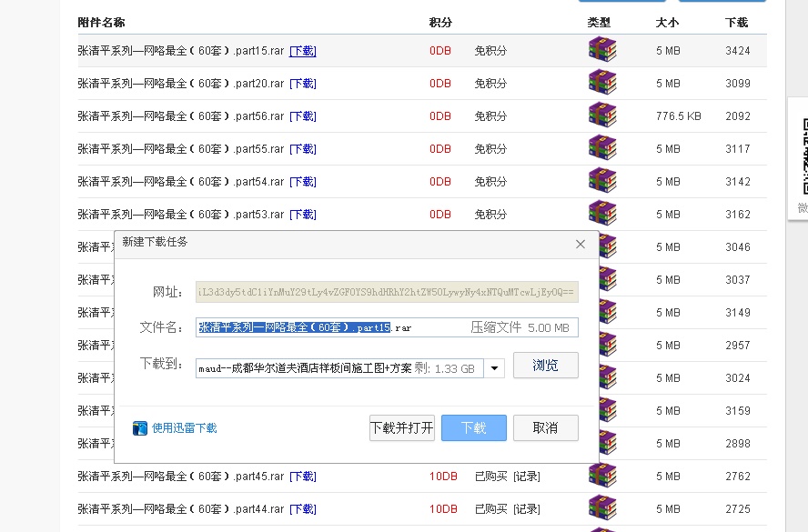
Task: Click the 下载 link for part20.rar
Action: click(x=302, y=84)
